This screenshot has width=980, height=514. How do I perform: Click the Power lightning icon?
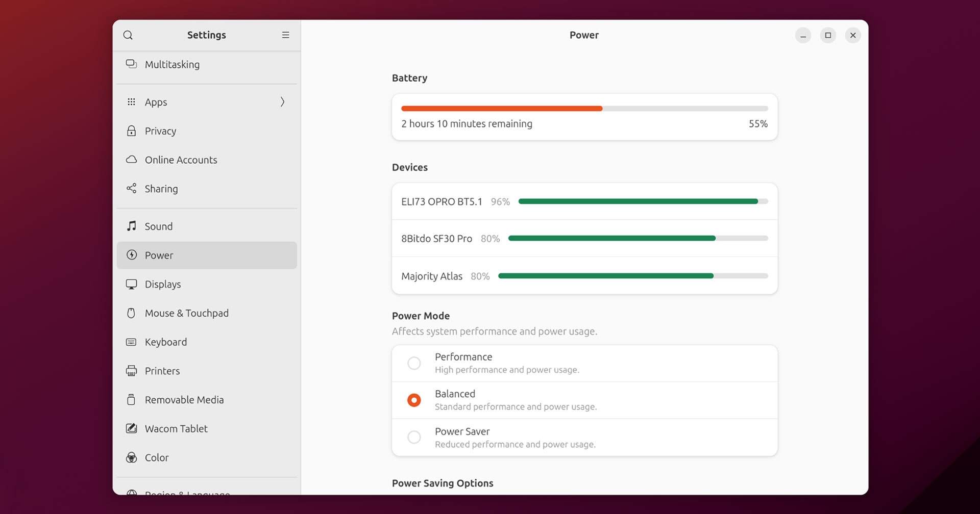click(x=131, y=255)
